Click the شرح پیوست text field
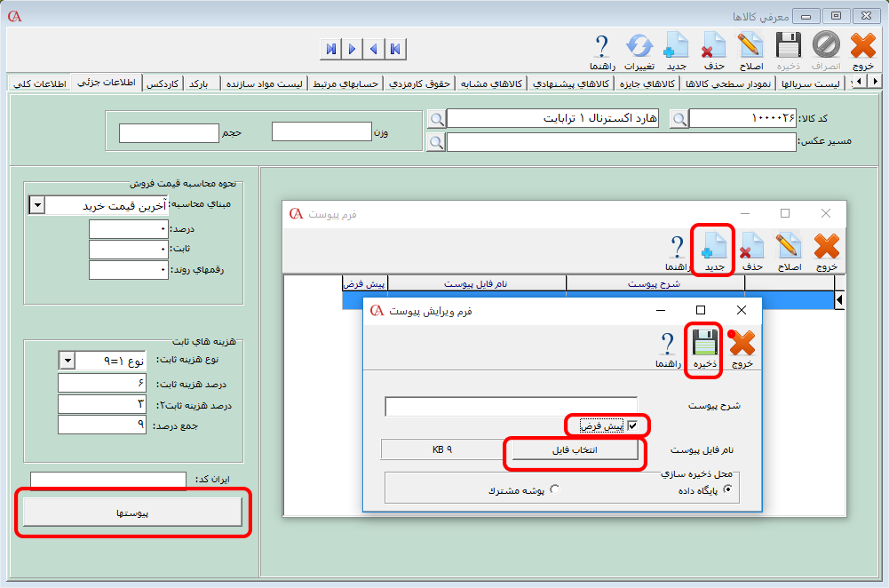889x588 pixels. tap(511, 406)
